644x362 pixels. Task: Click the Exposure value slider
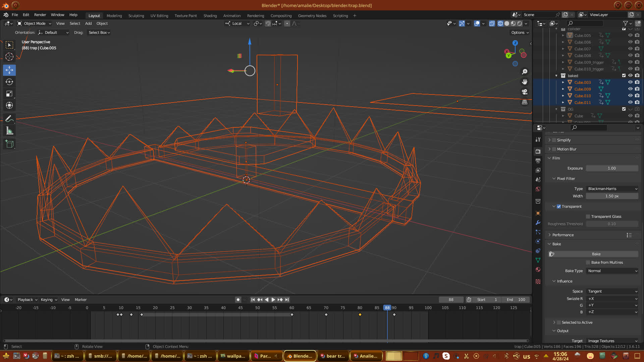pyautogui.click(x=611, y=168)
